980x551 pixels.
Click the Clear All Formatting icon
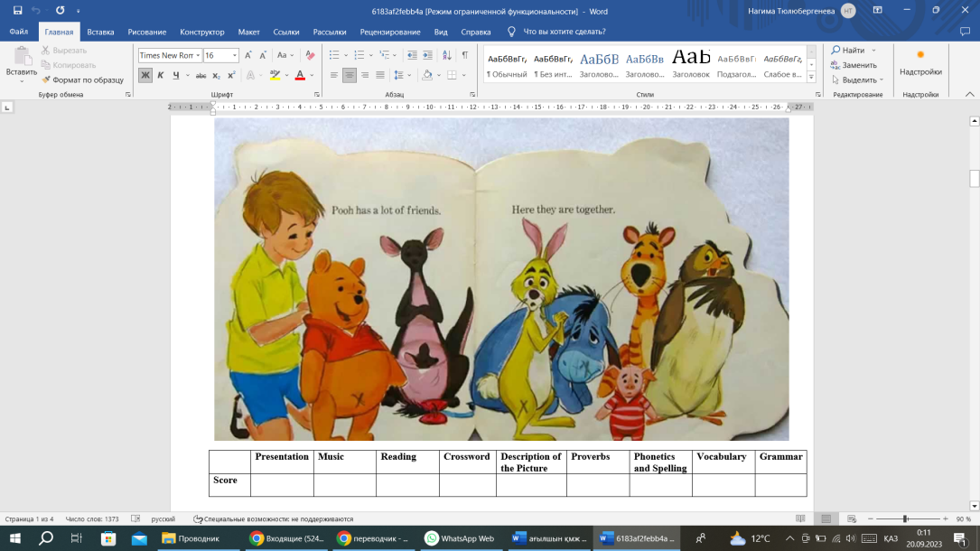coord(309,55)
